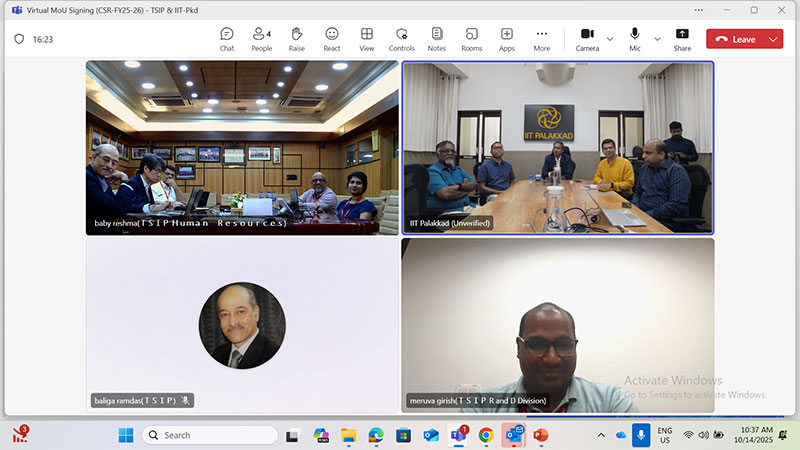Open breakout Rooms
This screenshot has height=450, width=800.
click(471, 39)
